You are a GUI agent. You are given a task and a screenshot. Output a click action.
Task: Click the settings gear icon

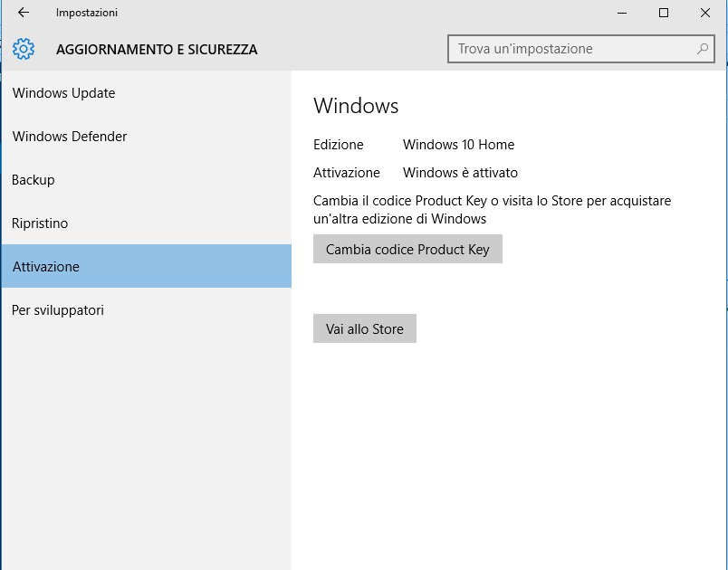(24, 49)
